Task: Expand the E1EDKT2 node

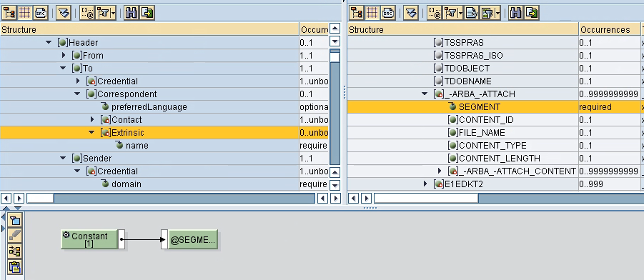Action: tap(425, 184)
